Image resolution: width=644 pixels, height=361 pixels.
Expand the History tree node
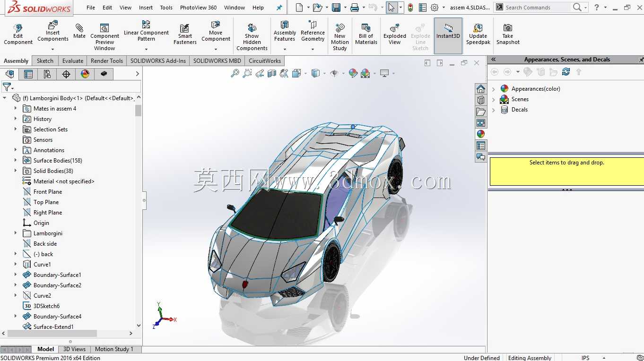(x=16, y=119)
